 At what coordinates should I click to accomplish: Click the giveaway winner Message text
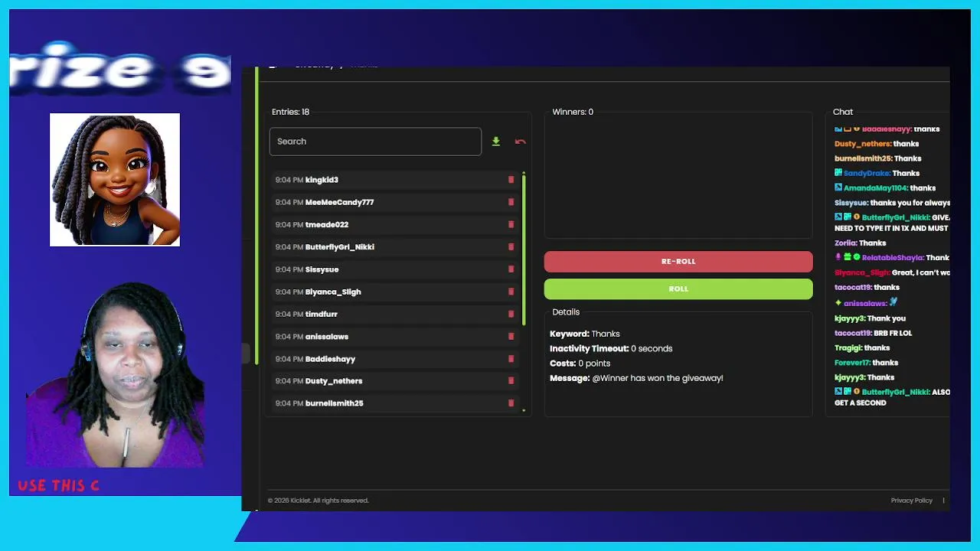[x=636, y=377]
